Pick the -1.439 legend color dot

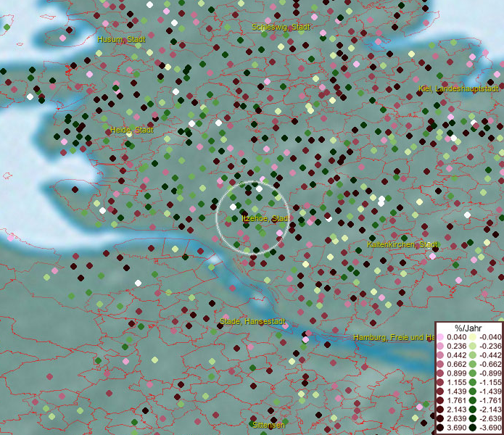(473, 391)
